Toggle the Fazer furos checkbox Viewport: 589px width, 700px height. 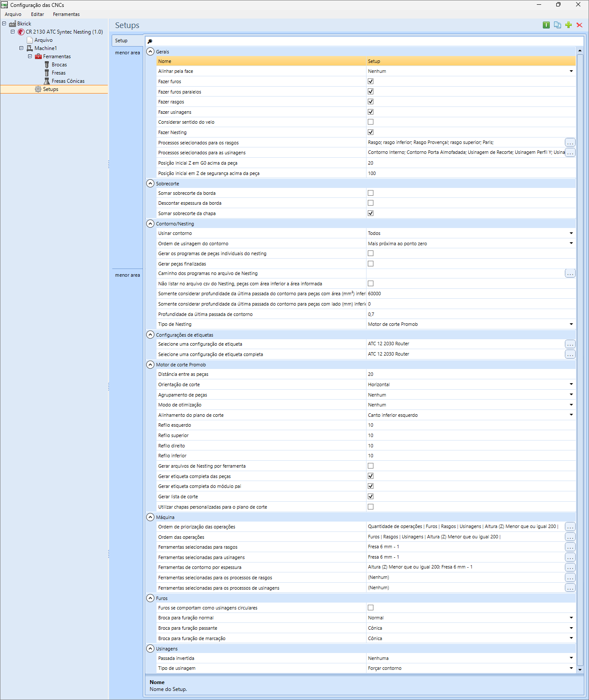370,81
